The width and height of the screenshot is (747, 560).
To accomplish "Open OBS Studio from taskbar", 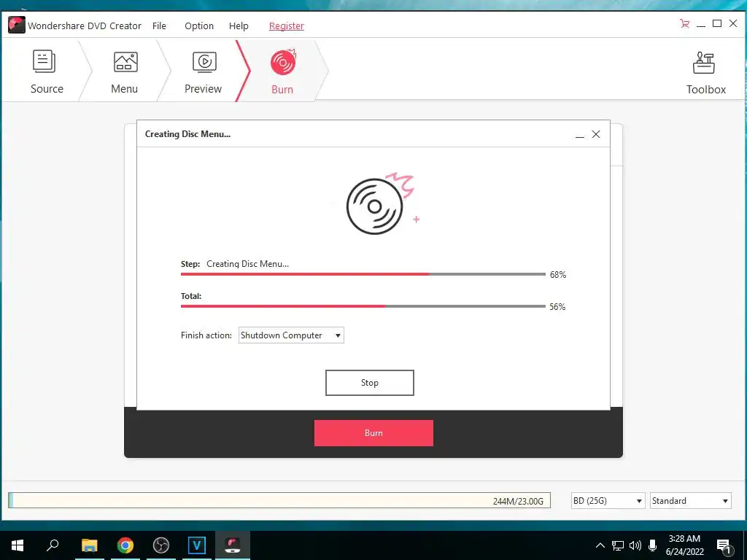I will tap(161, 545).
